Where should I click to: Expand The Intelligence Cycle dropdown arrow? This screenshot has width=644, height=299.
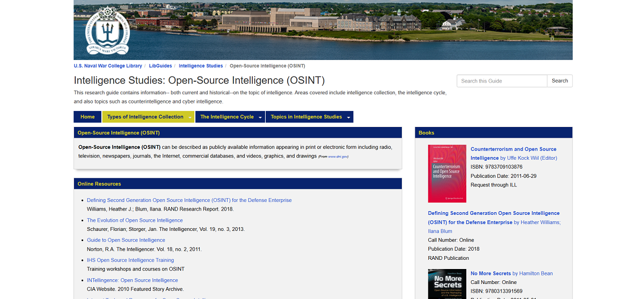(x=261, y=117)
